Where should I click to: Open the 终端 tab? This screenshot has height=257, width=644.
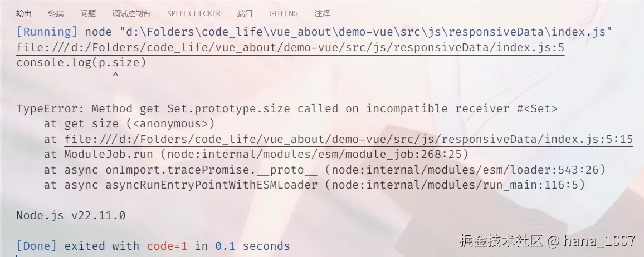pyautogui.click(x=56, y=13)
